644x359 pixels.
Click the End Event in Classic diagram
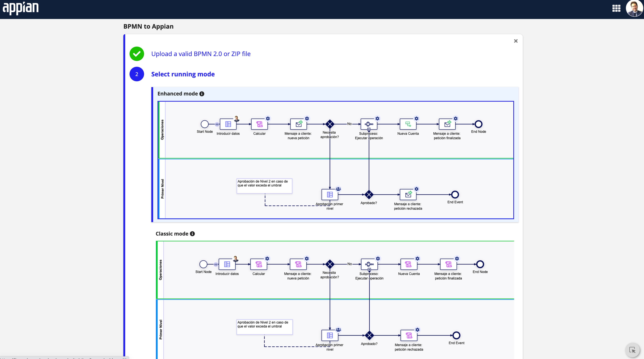[456, 335]
